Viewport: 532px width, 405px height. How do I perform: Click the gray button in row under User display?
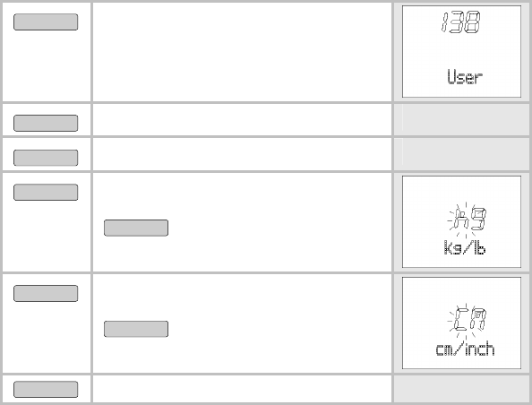click(46, 123)
